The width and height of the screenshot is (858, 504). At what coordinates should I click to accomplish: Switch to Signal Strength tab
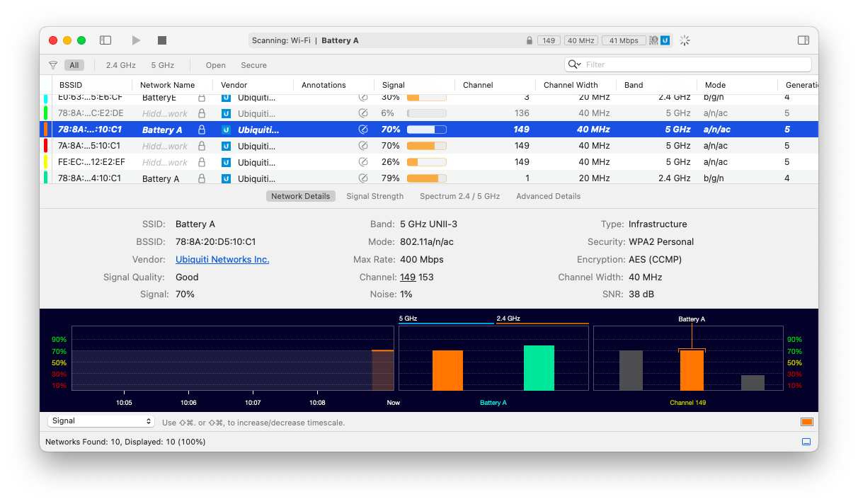click(x=374, y=196)
